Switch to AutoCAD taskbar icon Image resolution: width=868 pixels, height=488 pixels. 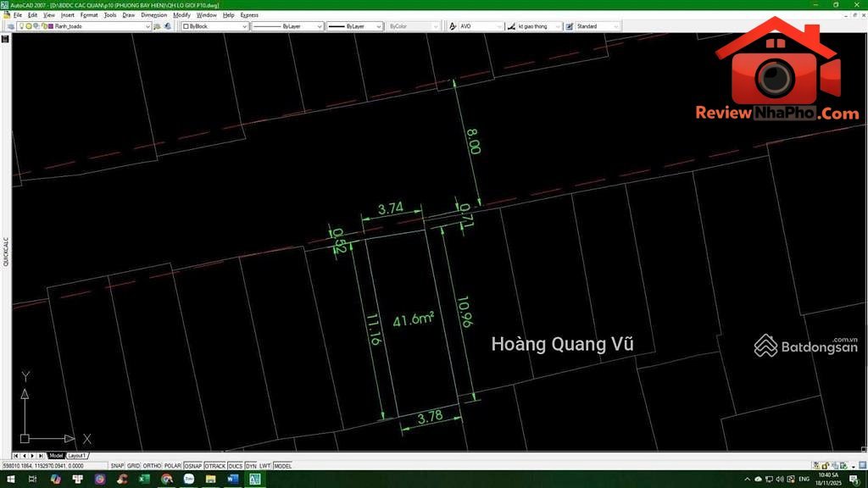(254, 480)
